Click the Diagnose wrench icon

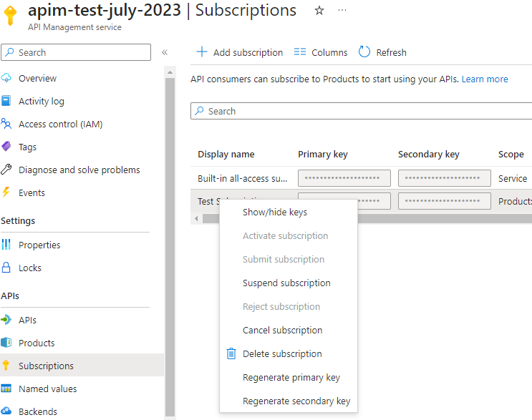point(6,170)
